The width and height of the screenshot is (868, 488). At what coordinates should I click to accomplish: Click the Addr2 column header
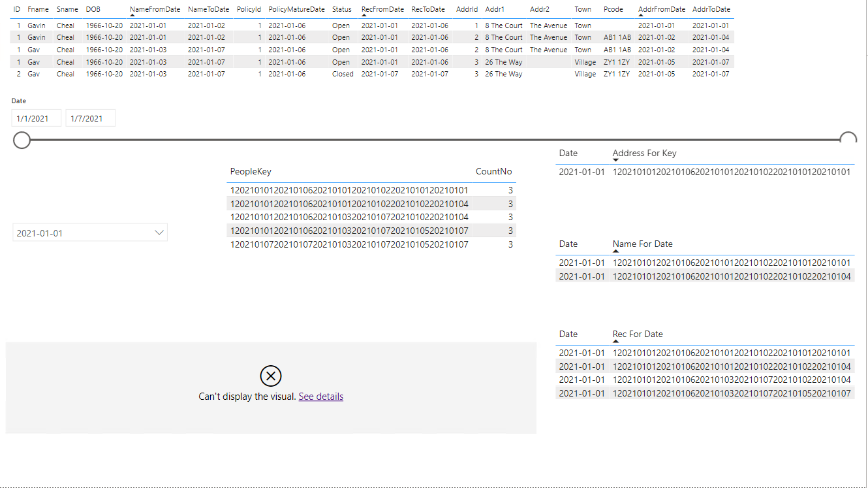point(540,9)
